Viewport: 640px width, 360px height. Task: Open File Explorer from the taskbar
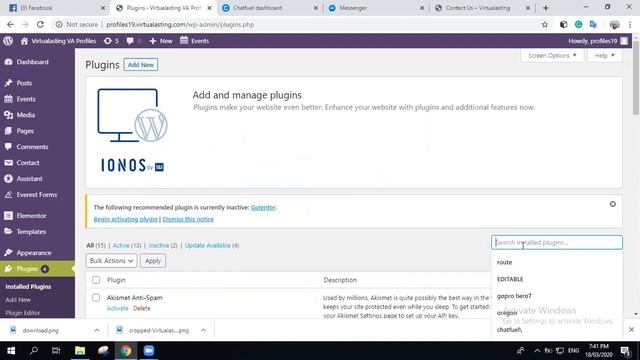pyautogui.click(x=80, y=351)
